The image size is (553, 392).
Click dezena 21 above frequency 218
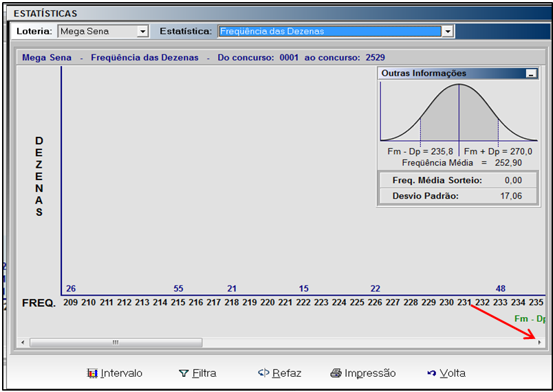[x=232, y=288]
